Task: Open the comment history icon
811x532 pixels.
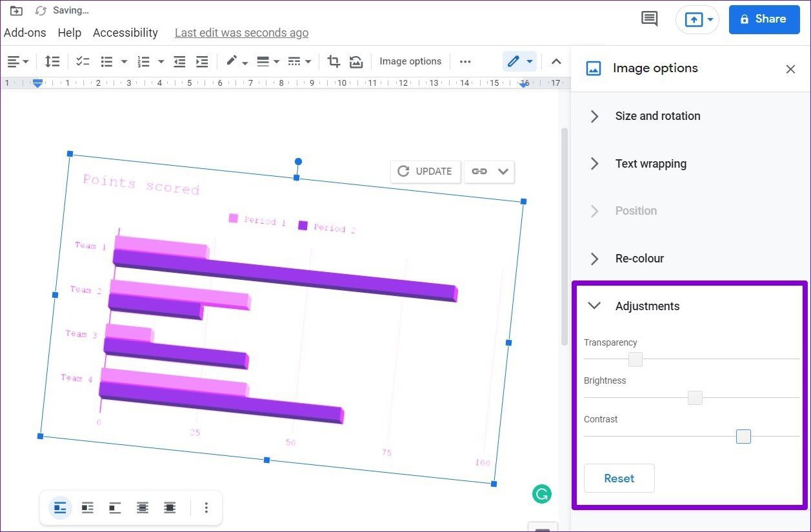Action: [x=650, y=19]
